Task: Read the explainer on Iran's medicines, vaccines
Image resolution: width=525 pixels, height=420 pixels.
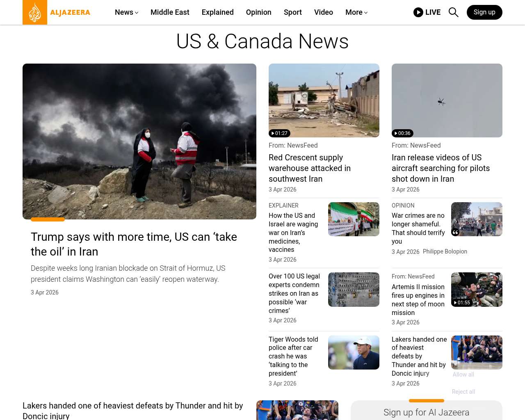Action: tap(293, 233)
